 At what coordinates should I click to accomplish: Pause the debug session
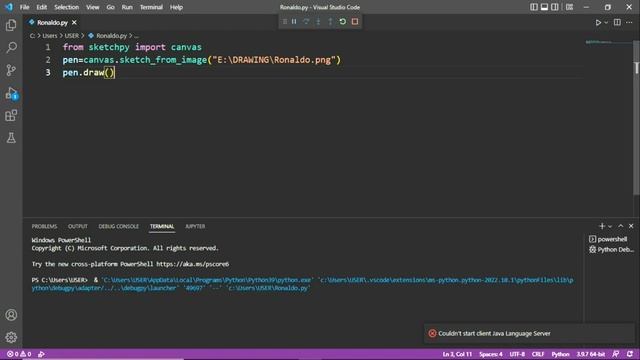[x=294, y=22]
